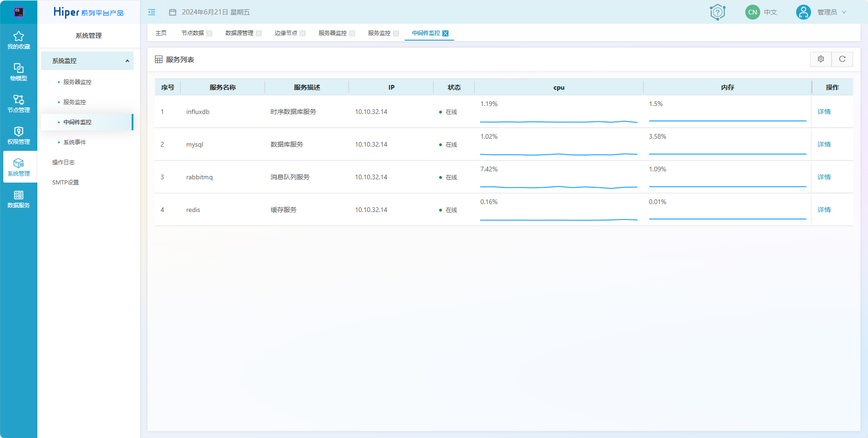This screenshot has height=438, width=868.
Task: Close the 边缘节点 tab
Action: pyautogui.click(x=303, y=33)
